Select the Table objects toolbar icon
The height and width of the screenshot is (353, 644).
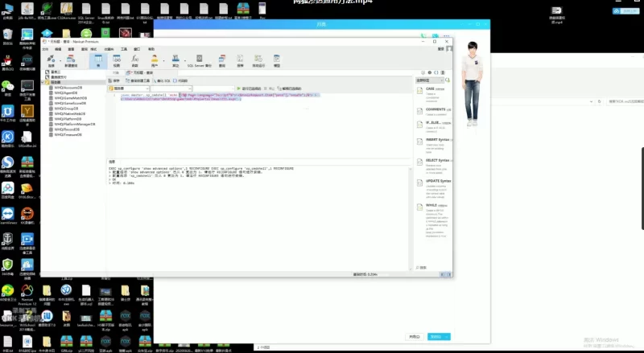pyautogui.click(x=98, y=60)
